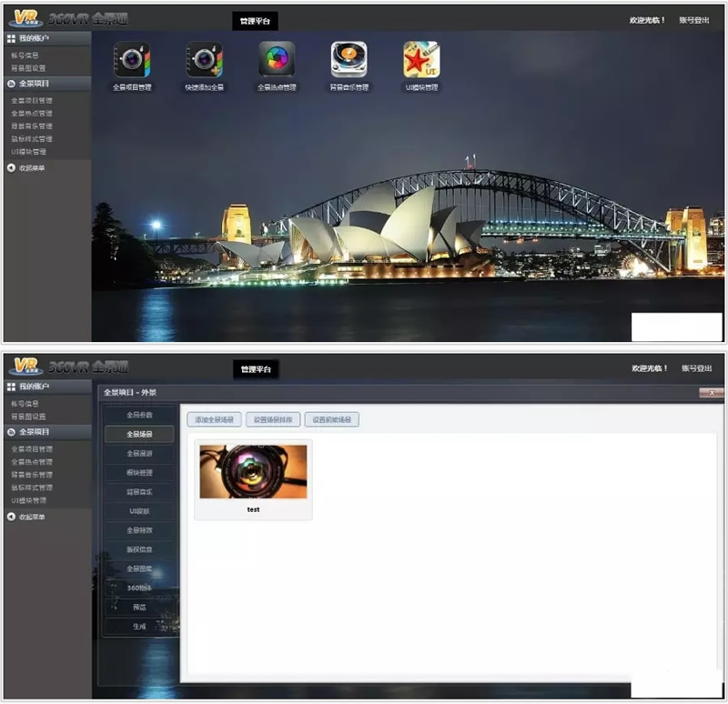Switch to the UI皮肤 dialog tab
The image size is (728, 704).
click(x=139, y=511)
